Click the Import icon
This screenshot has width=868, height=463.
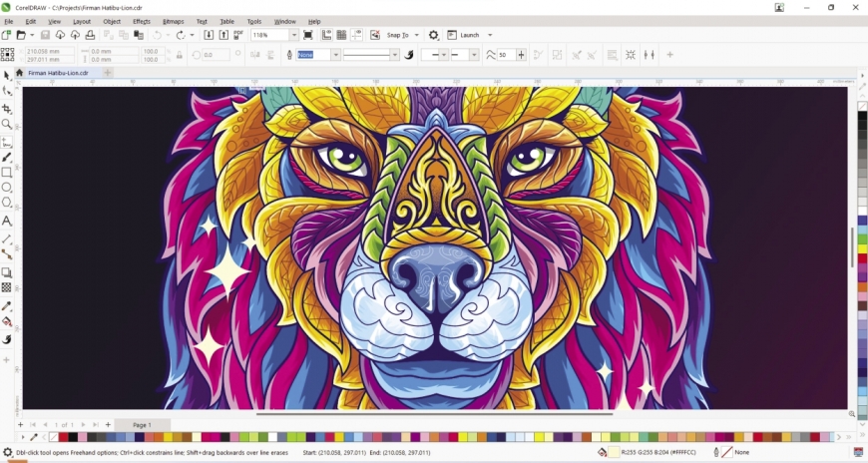(x=209, y=35)
